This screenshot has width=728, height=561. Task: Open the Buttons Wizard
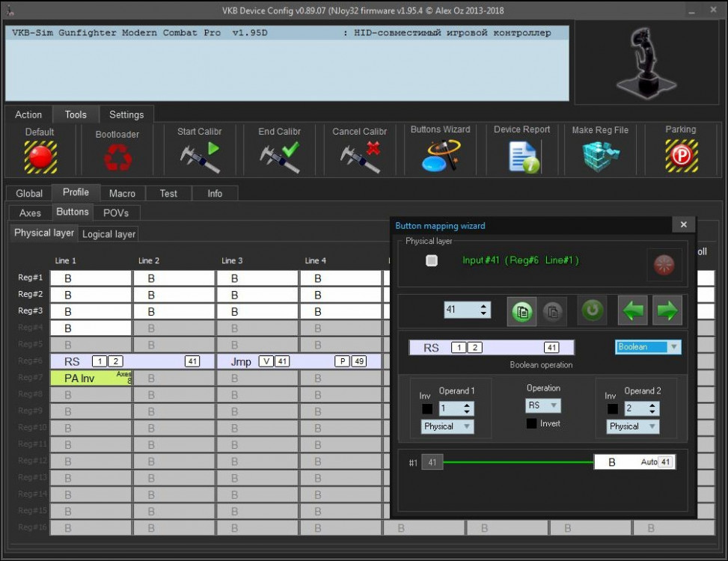[x=440, y=156]
